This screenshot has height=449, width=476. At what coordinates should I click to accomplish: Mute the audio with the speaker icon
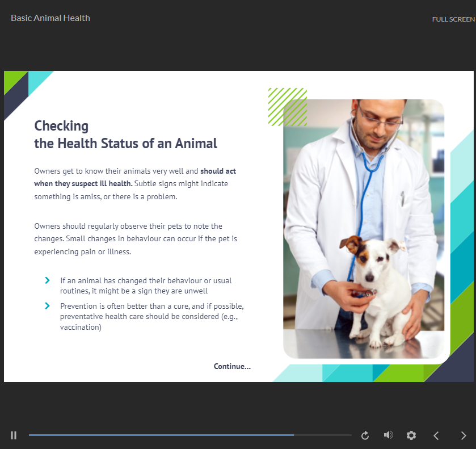(x=388, y=435)
